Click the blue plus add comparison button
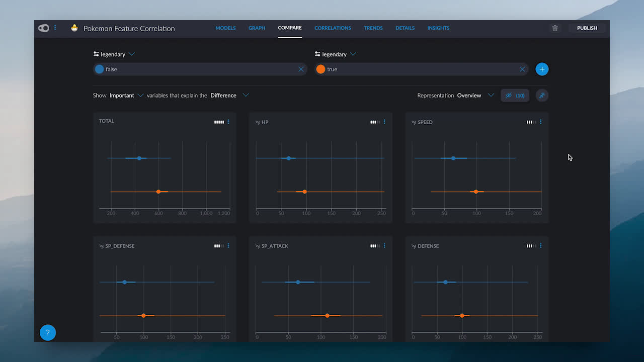This screenshot has height=362, width=644. coord(542,69)
